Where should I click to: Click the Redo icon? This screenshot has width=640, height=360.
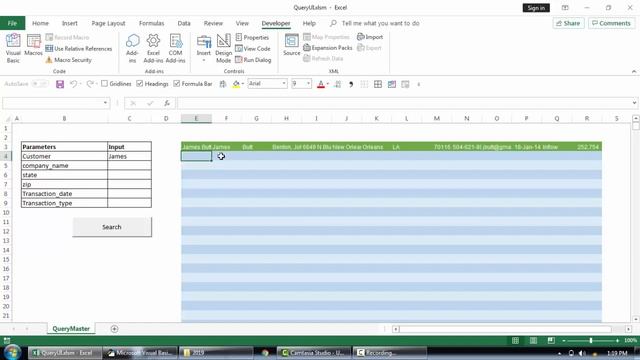[90, 84]
